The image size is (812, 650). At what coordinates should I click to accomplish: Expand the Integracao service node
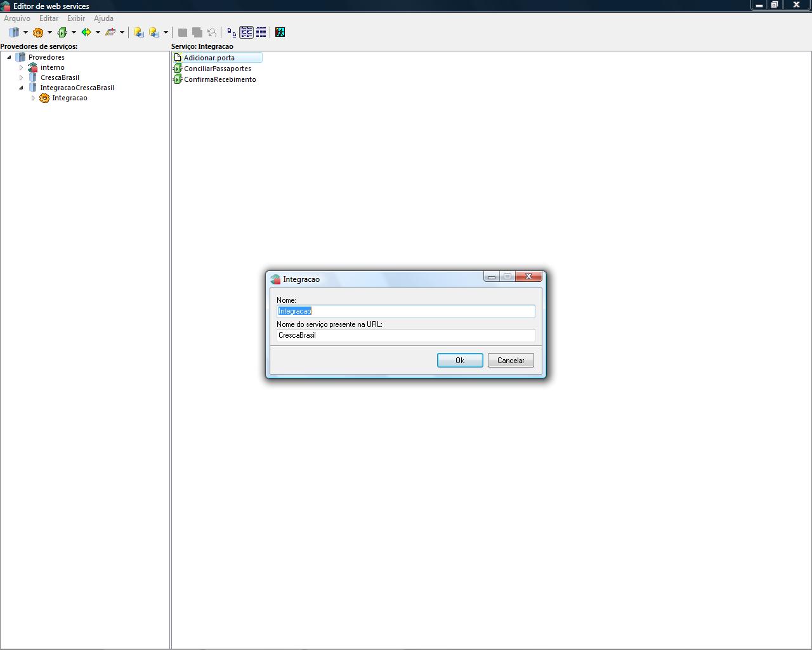tap(33, 98)
